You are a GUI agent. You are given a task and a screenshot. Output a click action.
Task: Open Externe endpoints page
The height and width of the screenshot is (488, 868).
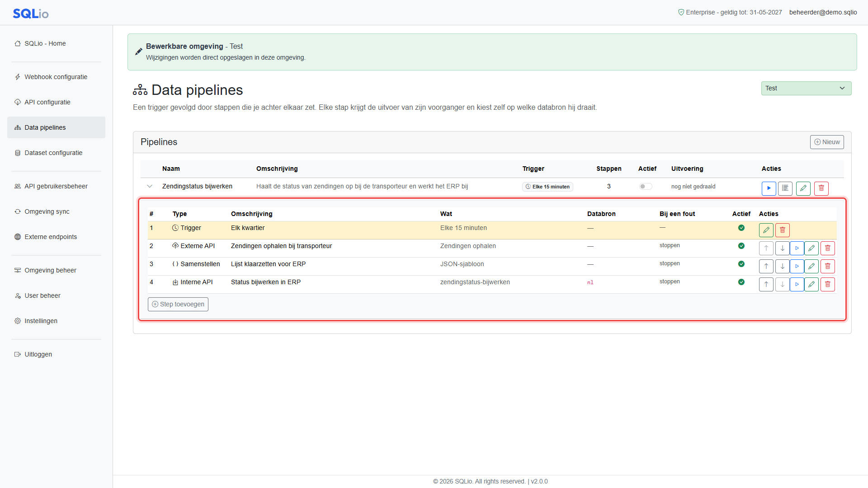(56, 237)
